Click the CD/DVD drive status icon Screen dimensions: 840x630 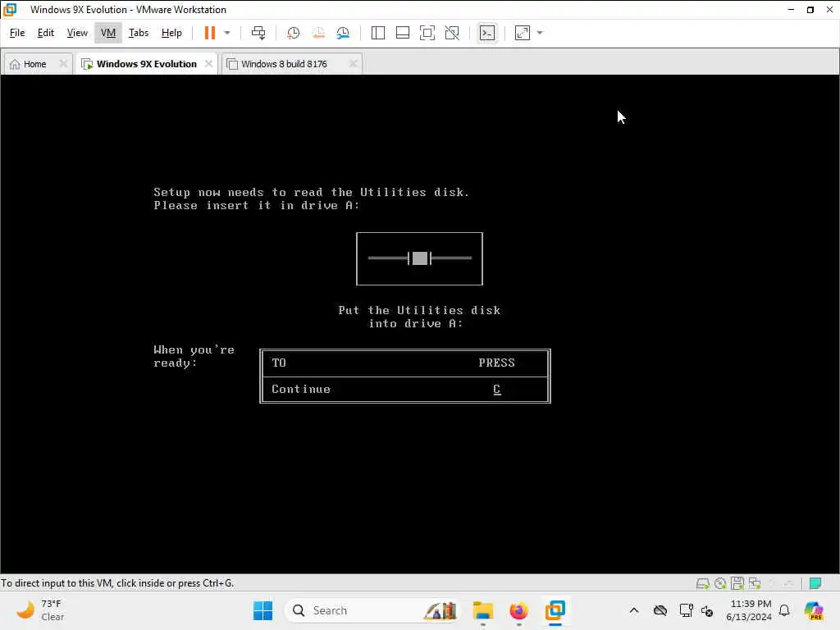(720, 583)
